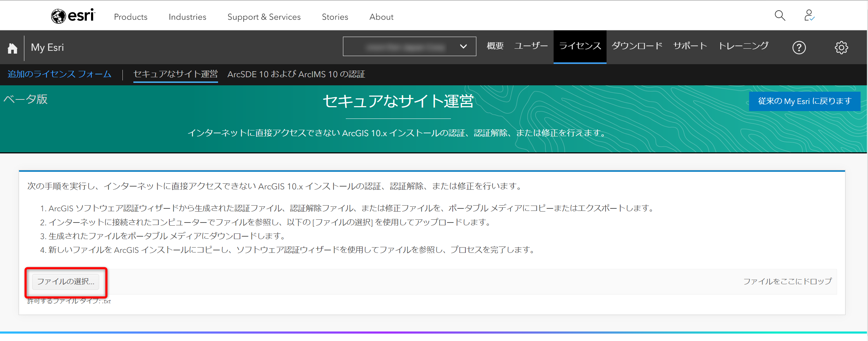Screen dimensions: 868x341
Task: Switch to the ダウンロード tab
Action: pyautogui.click(x=637, y=46)
